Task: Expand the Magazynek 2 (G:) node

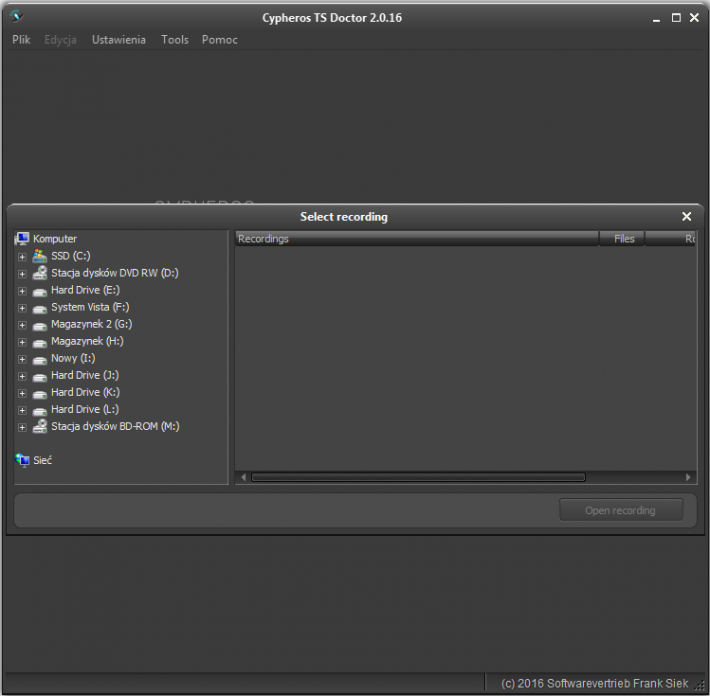Action: click(x=22, y=326)
